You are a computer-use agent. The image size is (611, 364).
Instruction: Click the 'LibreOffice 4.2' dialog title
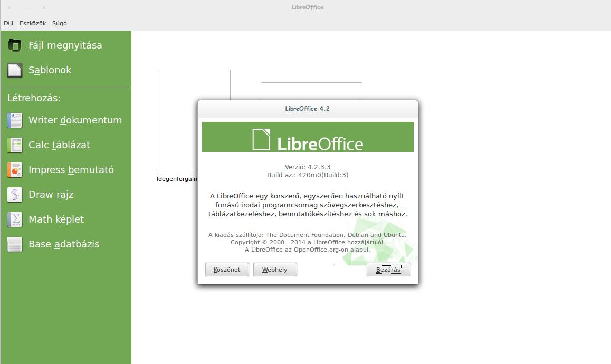[308, 109]
